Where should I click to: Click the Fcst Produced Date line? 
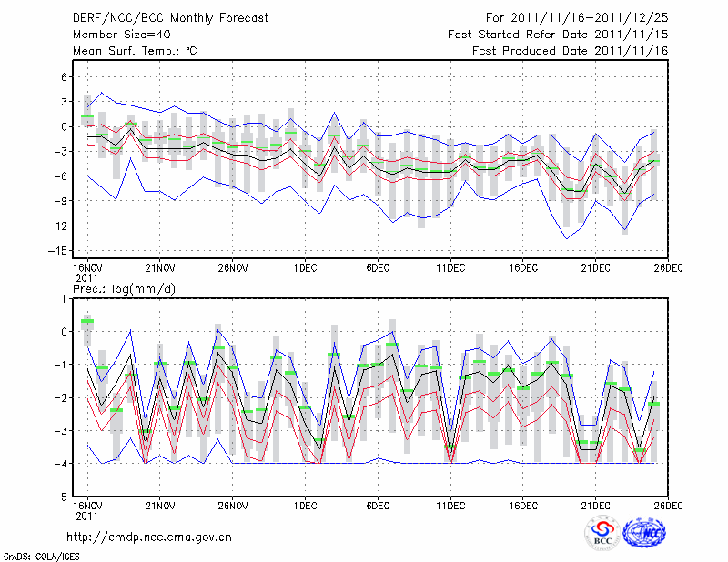point(570,50)
